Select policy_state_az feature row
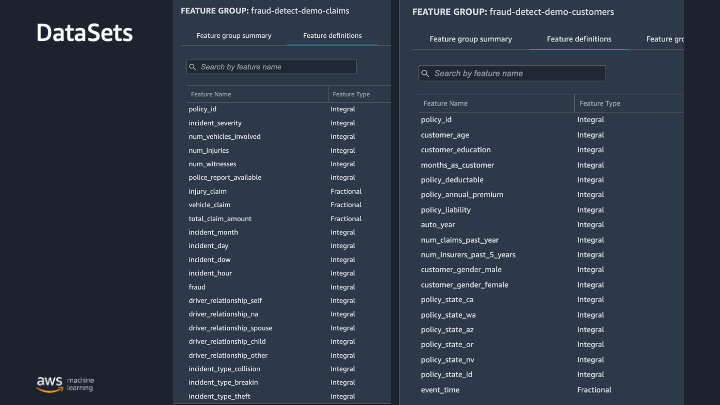720x405 pixels. [551, 330]
